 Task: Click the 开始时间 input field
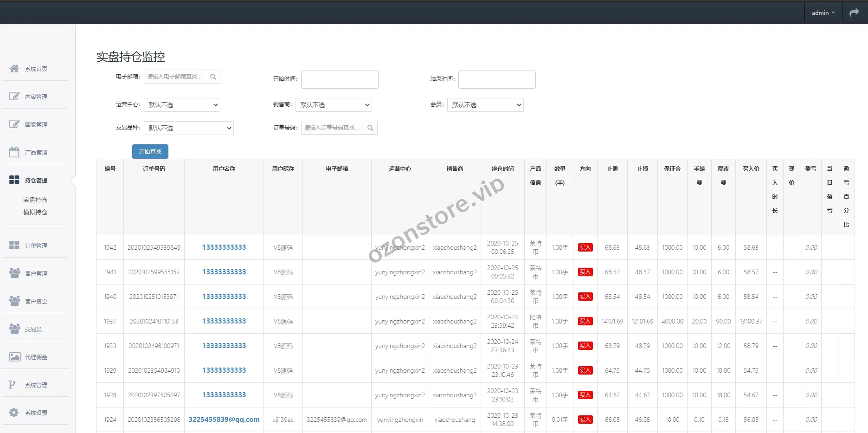click(340, 79)
